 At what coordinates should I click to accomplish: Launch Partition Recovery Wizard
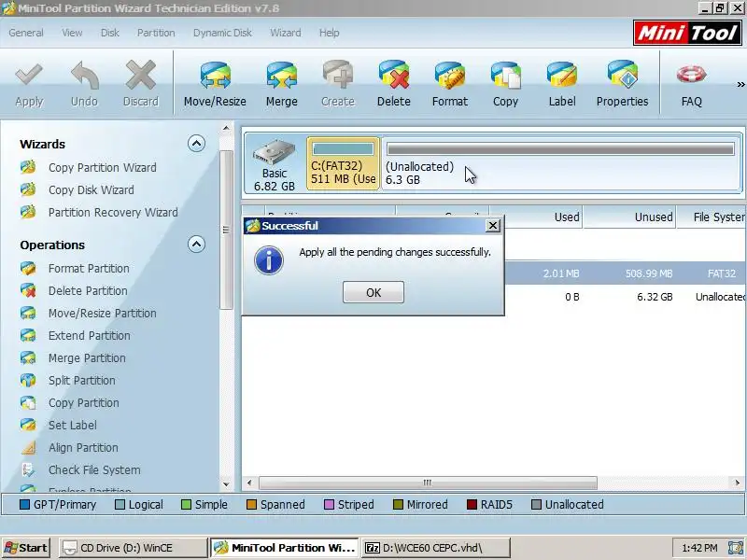pyautogui.click(x=113, y=213)
